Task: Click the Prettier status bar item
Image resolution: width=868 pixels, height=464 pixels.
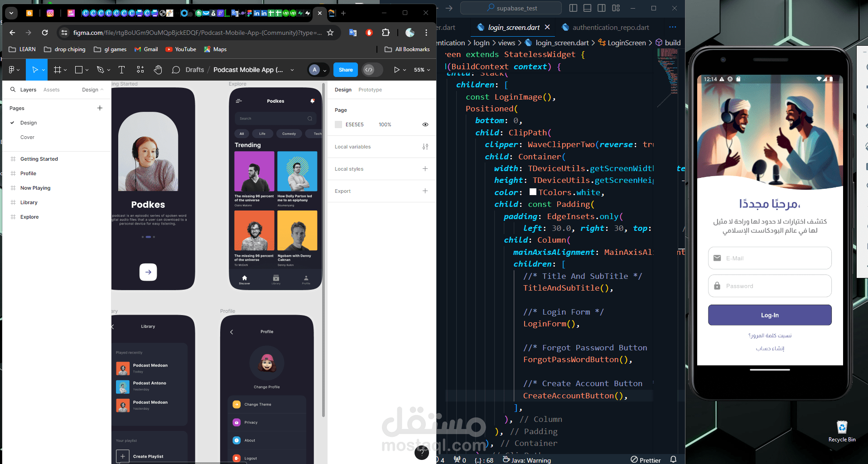Action: (x=646, y=460)
